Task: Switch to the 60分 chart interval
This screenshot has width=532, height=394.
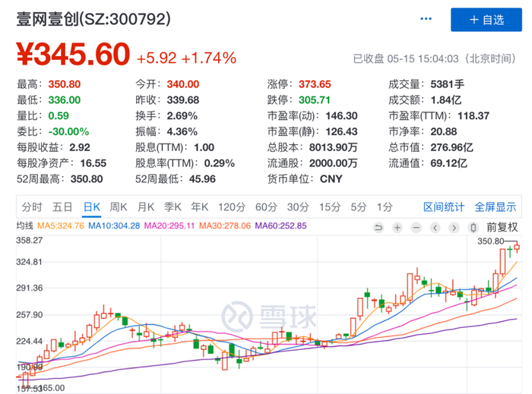Action: (266, 206)
